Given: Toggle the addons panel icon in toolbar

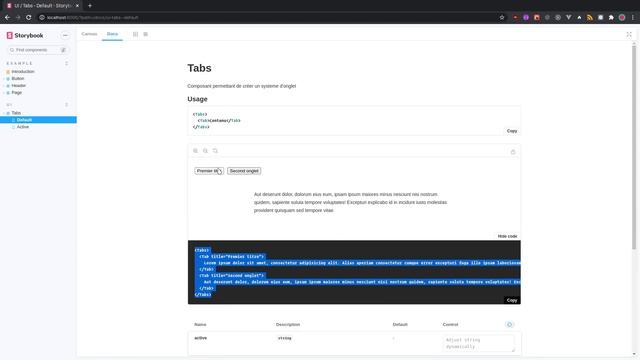Looking at the screenshot, I should [145, 34].
